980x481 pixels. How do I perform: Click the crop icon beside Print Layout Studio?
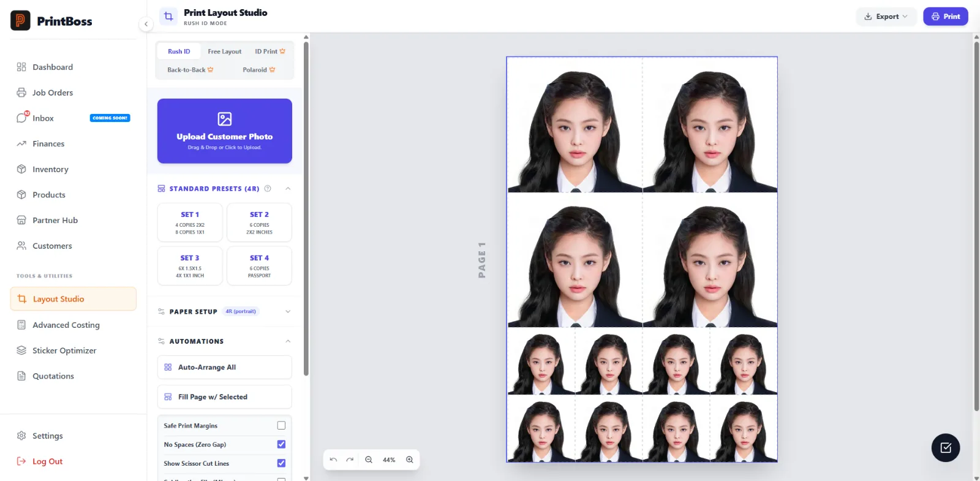[168, 17]
